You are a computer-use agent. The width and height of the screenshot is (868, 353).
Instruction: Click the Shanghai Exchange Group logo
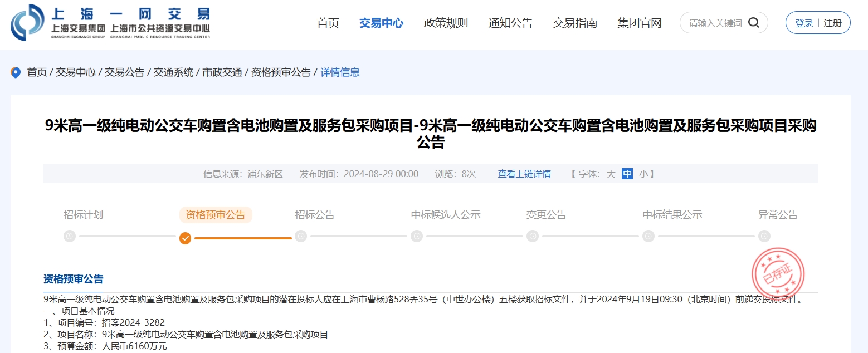(110, 22)
